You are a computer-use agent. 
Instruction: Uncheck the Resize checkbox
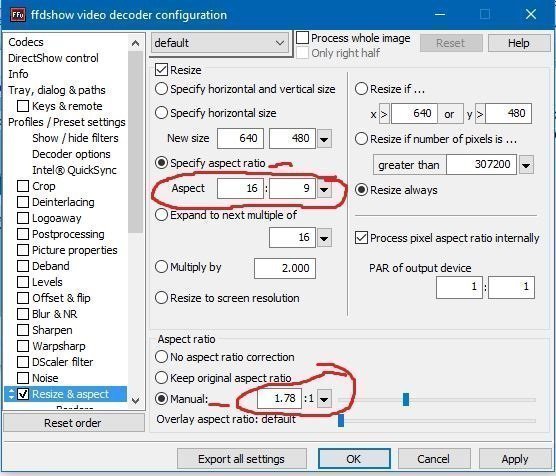point(161,70)
